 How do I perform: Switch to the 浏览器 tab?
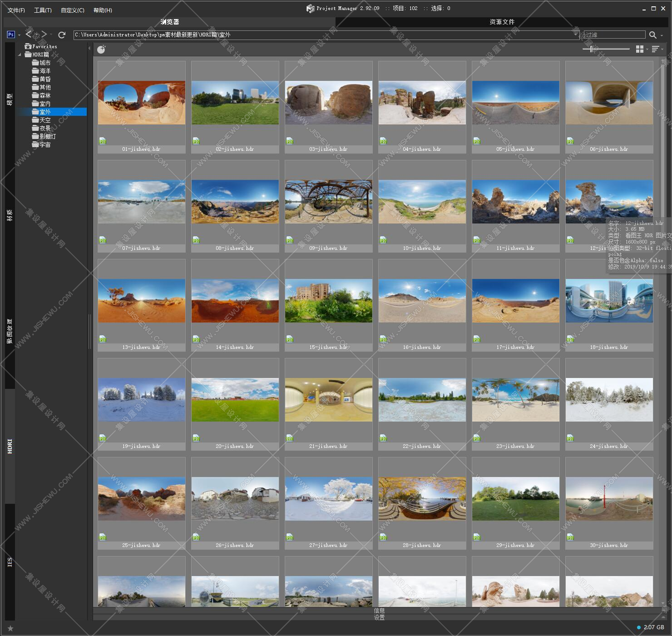(169, 22)
